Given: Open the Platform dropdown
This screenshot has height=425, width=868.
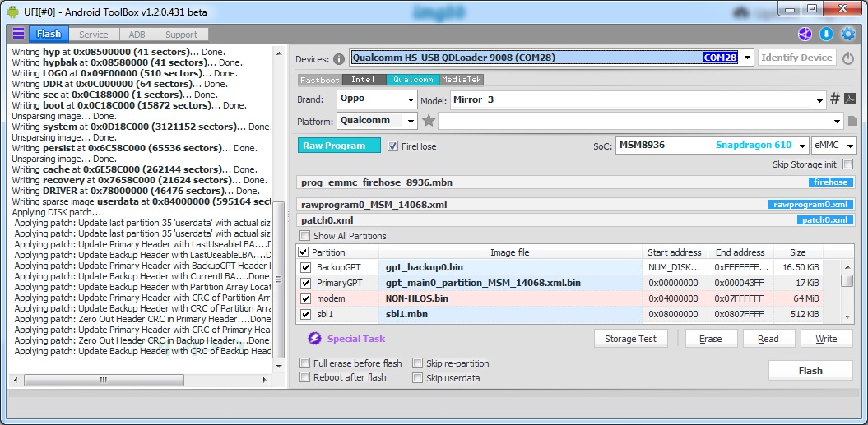Looking at the screenshot, I should pos(411,121).
